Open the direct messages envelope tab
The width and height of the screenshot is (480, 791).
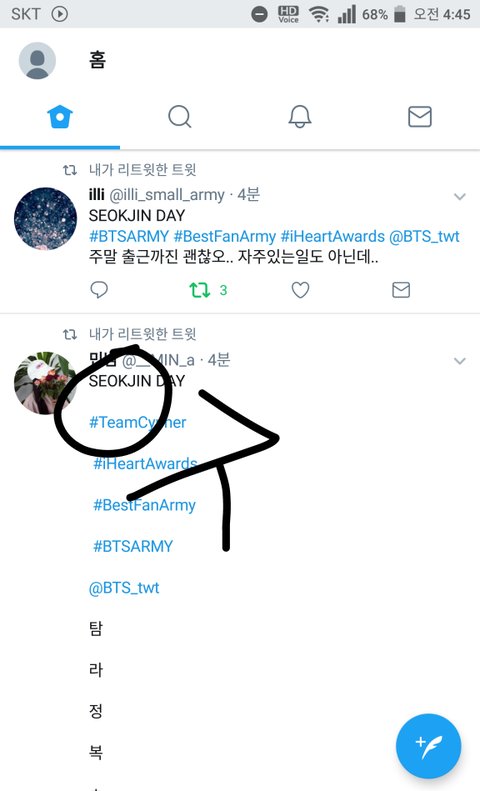[x=419, y=117]
